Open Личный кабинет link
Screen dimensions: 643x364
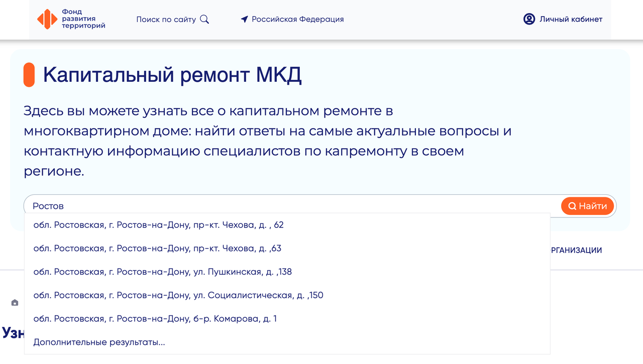coord(571,20)
